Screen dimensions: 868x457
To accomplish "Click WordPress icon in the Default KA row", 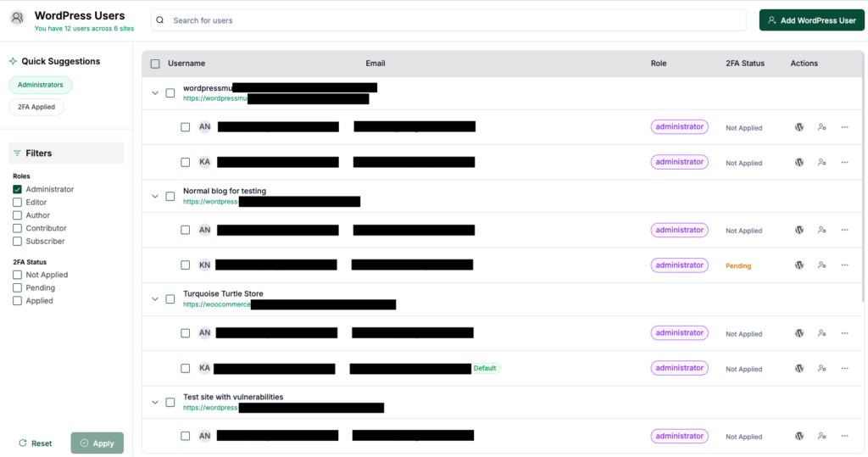I will (799, 368).
